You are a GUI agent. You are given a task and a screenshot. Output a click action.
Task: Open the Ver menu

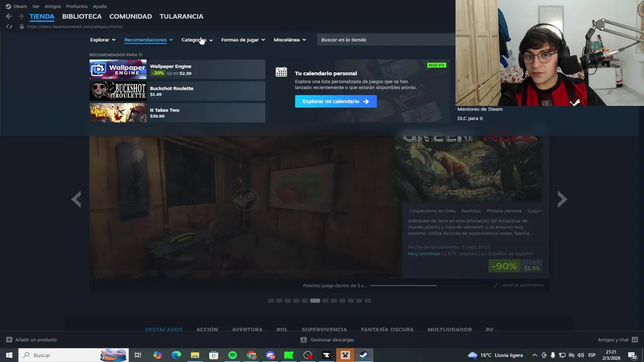tap(36, 7)
